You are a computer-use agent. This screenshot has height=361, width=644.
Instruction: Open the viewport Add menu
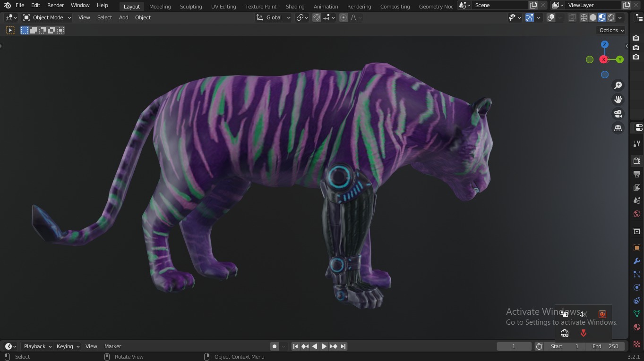(123, 17)
